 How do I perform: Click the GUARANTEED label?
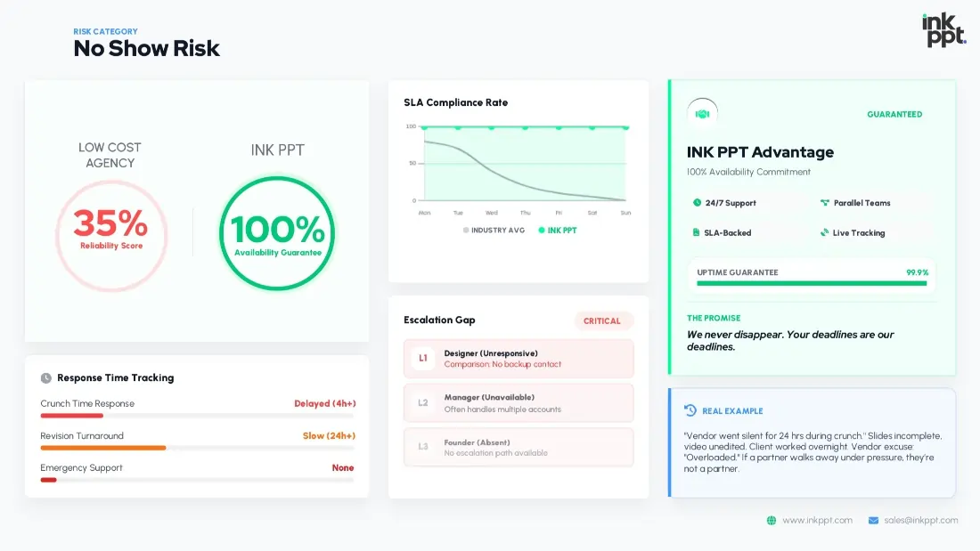point(894,114)
